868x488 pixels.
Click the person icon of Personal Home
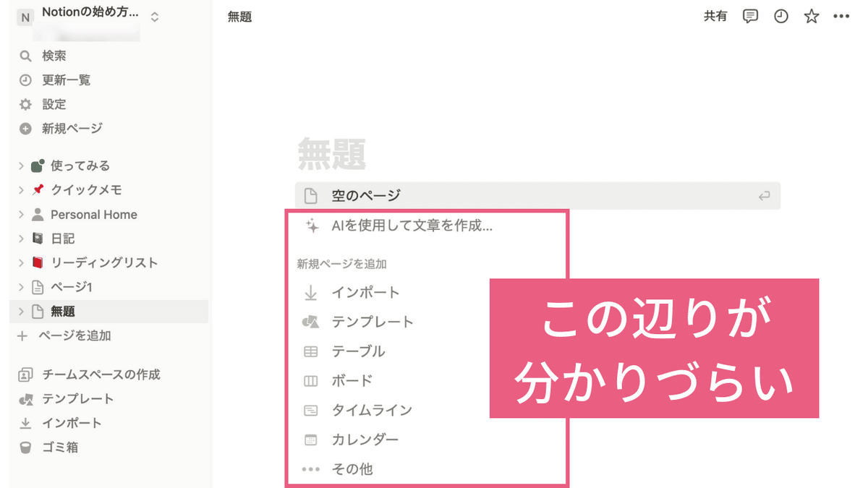click(x=38, y=215)
